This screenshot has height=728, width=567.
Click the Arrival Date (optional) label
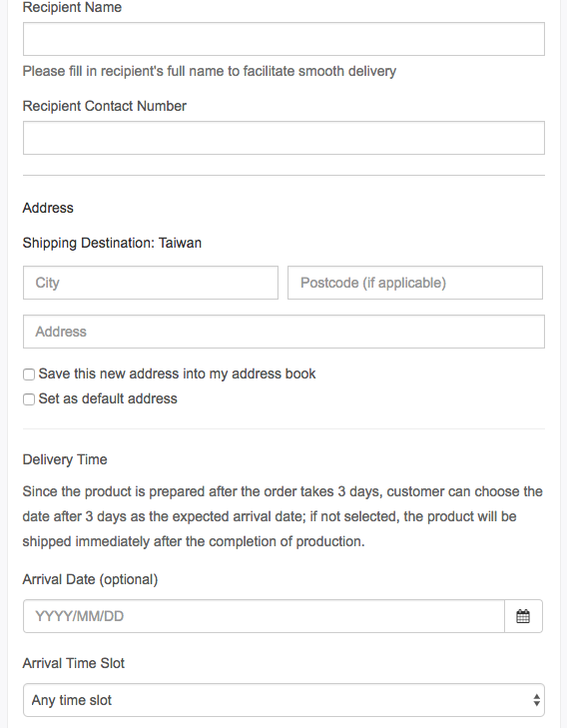coord(90,579)
